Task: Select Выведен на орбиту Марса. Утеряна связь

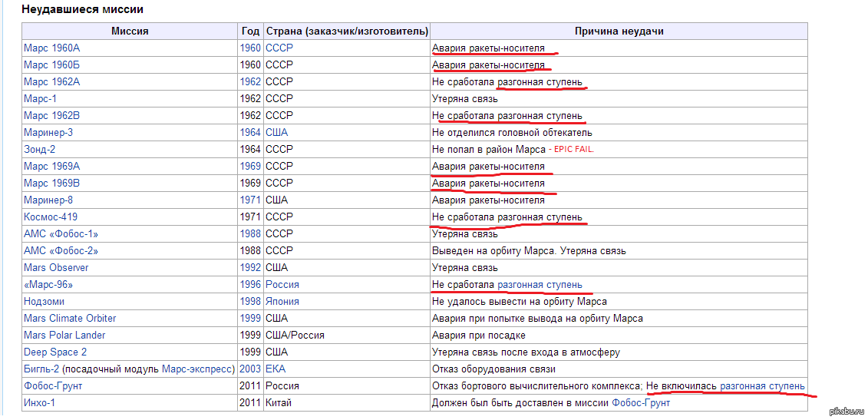Action: pos(529,250)
